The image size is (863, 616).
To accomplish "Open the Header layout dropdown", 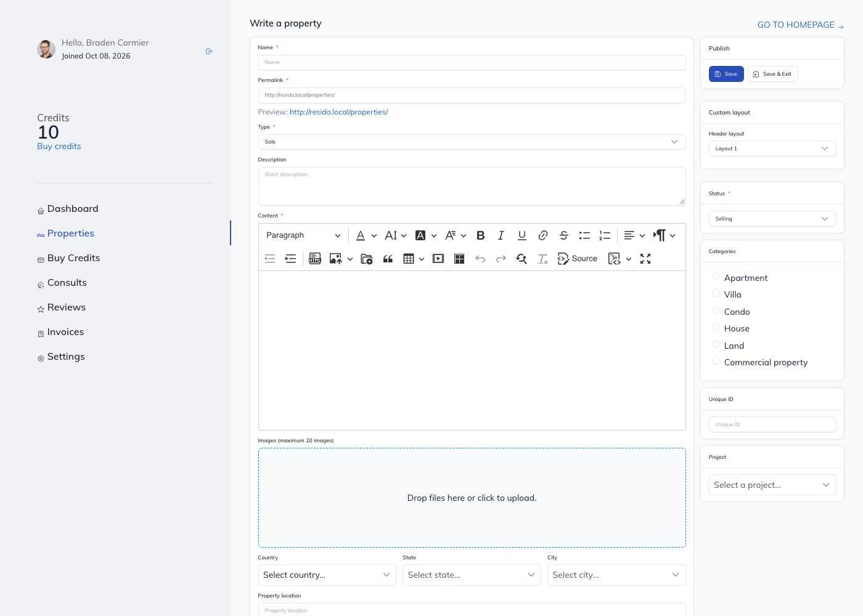I will 772,148.
